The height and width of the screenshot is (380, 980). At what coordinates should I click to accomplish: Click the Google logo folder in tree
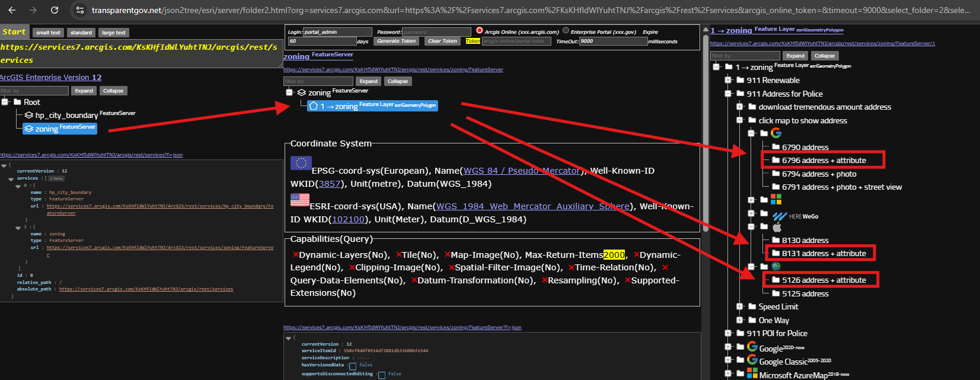[x=775, y=133]
